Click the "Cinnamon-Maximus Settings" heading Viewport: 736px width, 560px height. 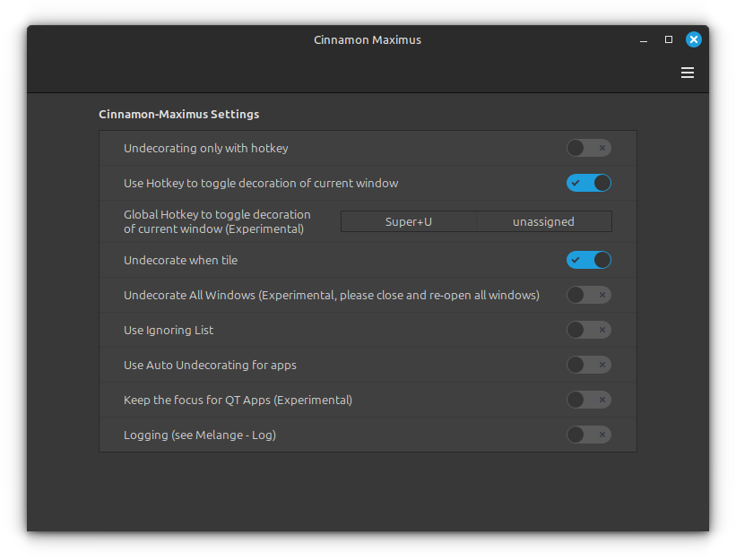178,114
